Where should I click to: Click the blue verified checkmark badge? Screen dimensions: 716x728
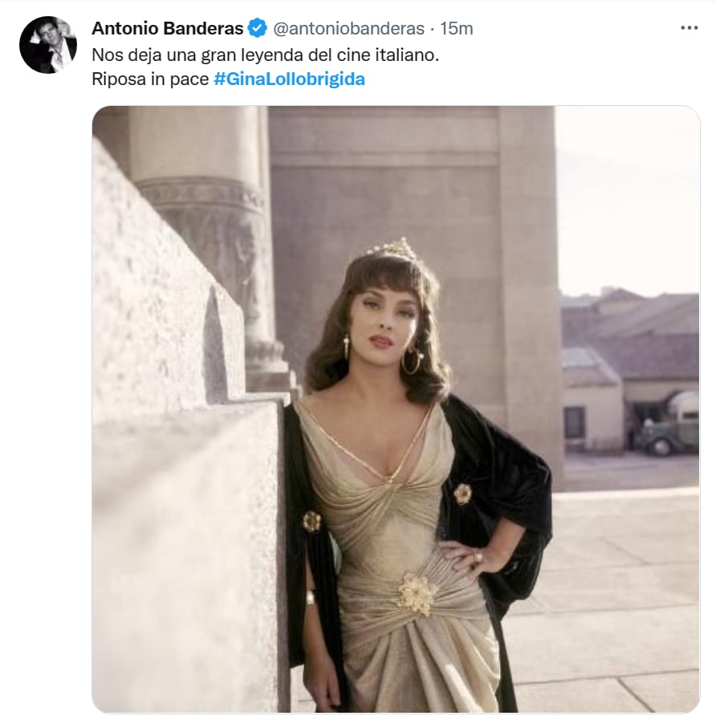click(x=257, y=28)
